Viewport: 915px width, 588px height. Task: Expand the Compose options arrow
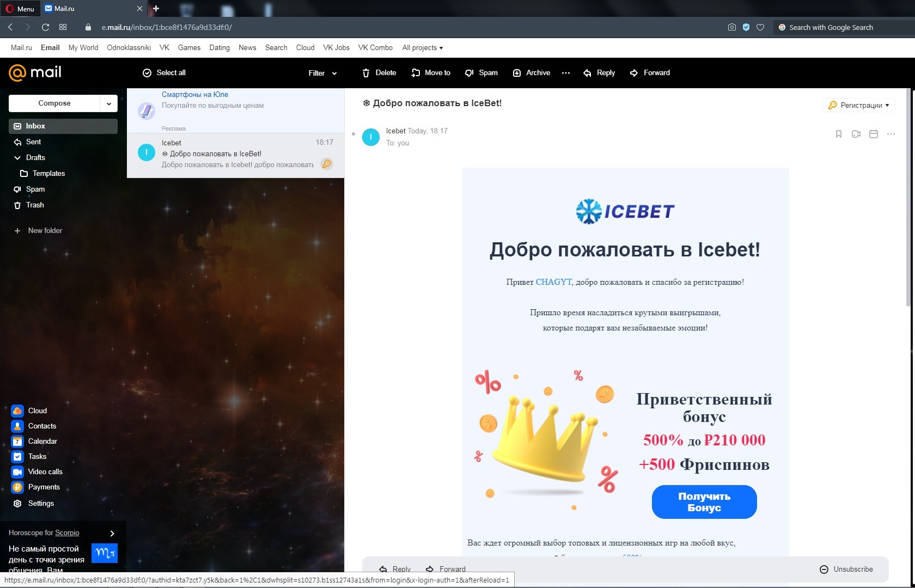pos(109,103)
